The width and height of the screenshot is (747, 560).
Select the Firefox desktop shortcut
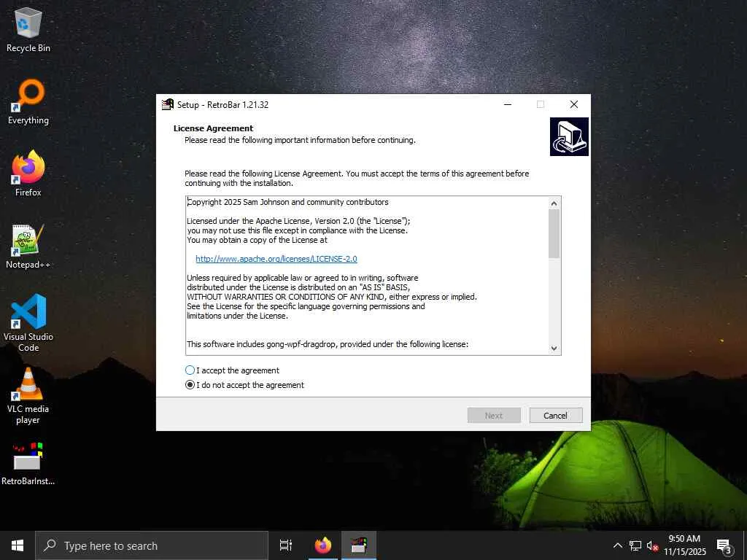(28, 174)
